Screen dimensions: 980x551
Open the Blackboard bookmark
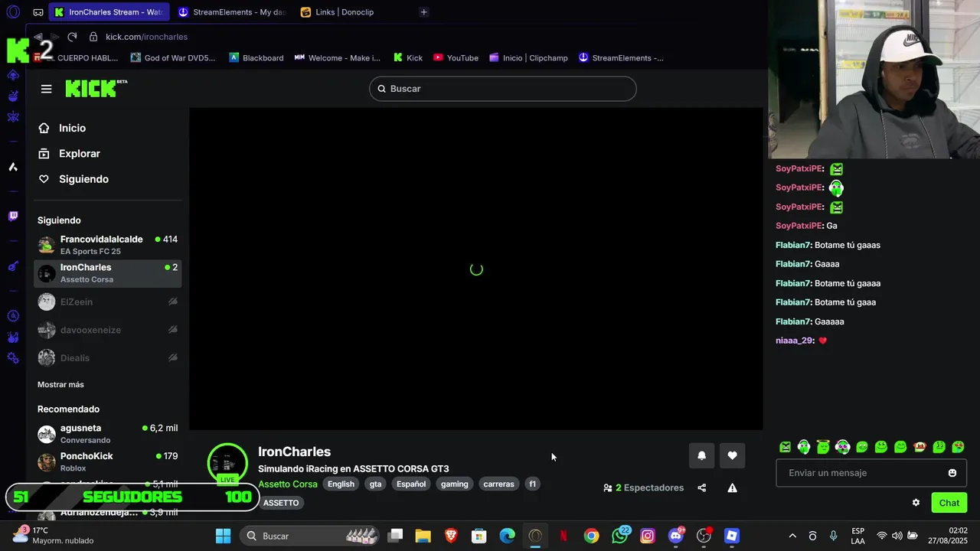coord(256,58)
